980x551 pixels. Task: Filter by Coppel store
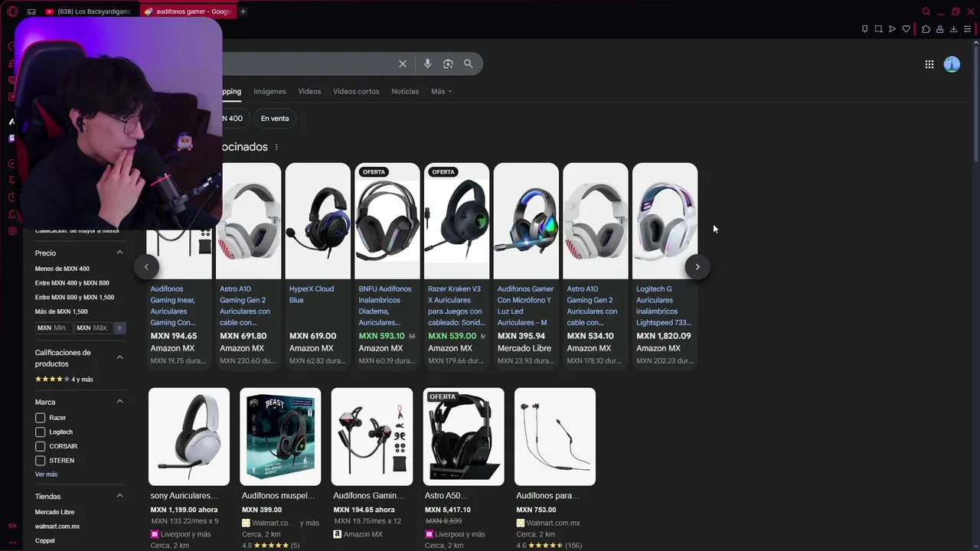[x=45, y=541]
